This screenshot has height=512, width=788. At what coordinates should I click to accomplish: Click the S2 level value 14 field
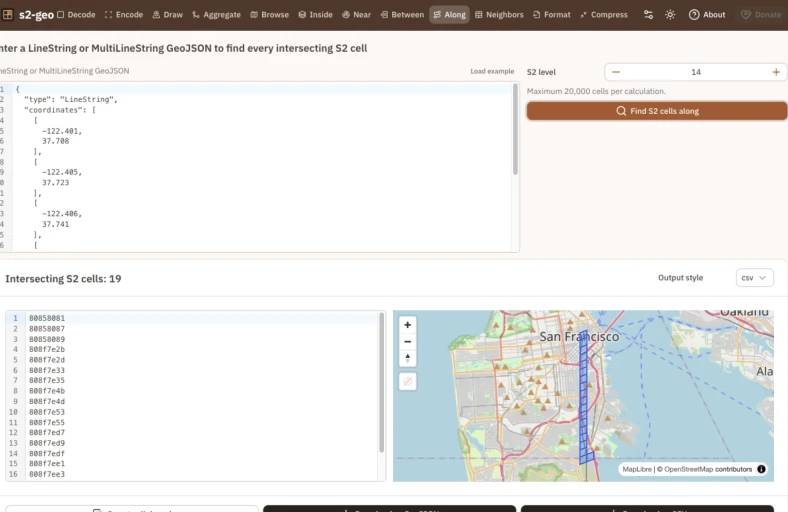[x=696, y=72]
